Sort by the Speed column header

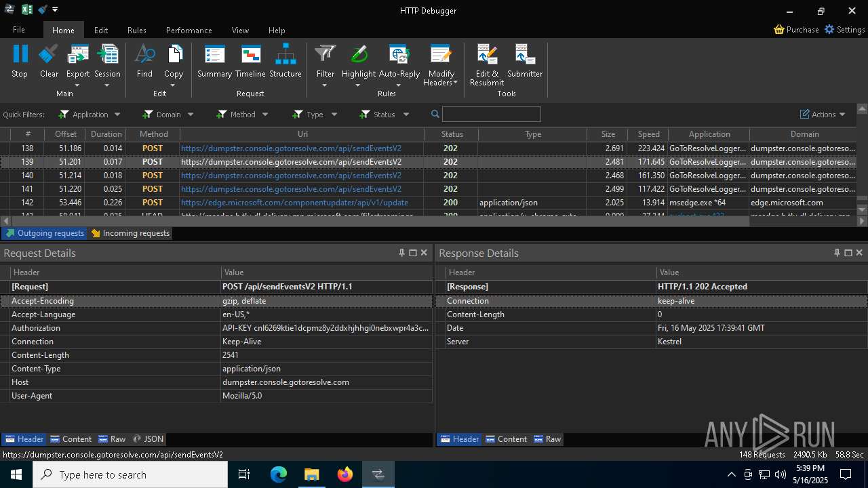[648, 134]
